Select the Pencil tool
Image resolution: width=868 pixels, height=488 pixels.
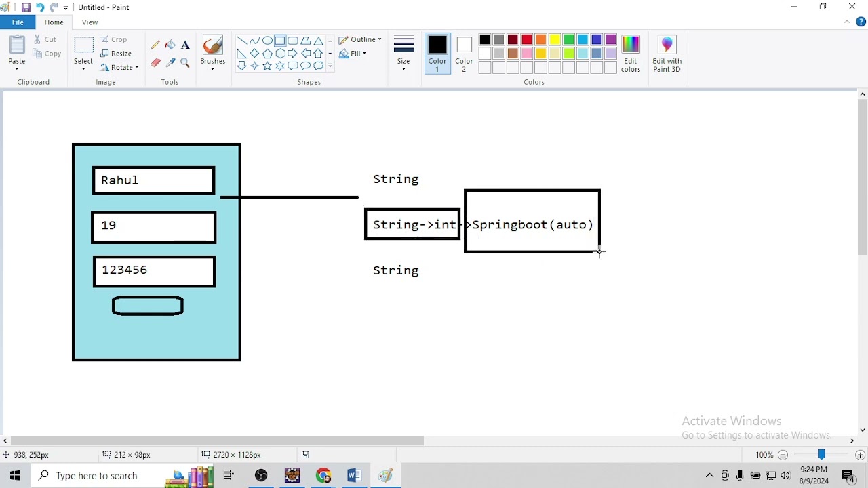155,45
